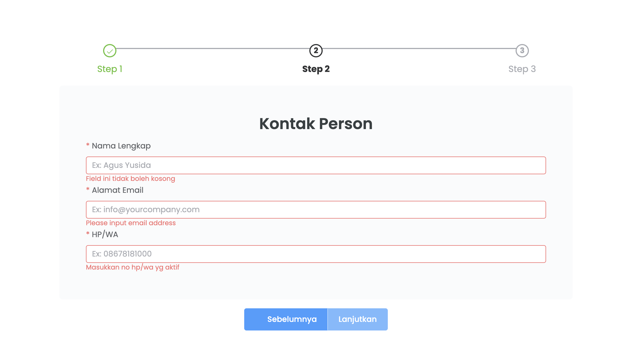Select the Step 3 label
This screenshot has height=364, width=637.
pos(522,69)
